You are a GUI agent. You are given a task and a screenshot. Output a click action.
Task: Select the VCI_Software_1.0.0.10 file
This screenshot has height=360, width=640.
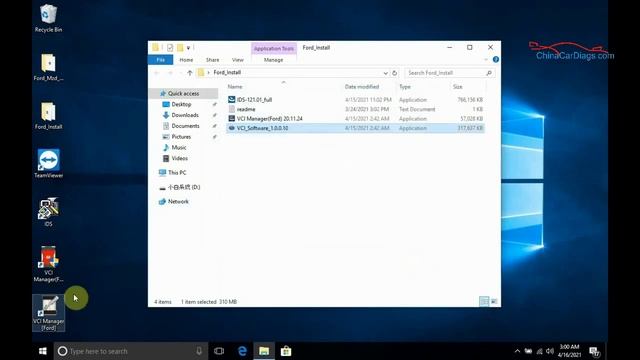tap(355, 128)
